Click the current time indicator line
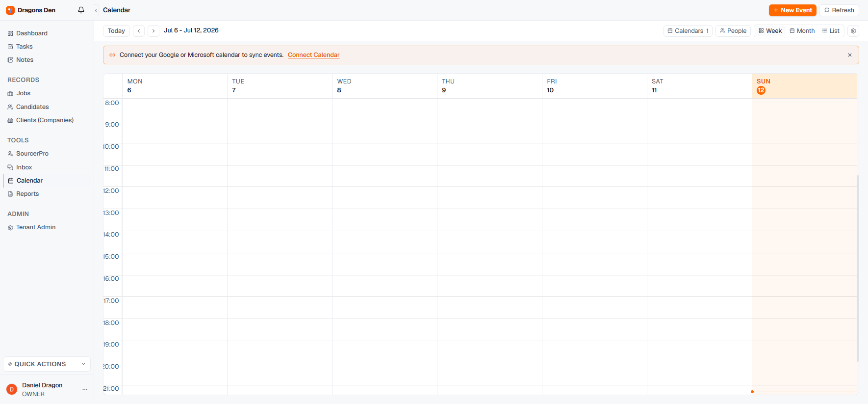 coord(804,392)
